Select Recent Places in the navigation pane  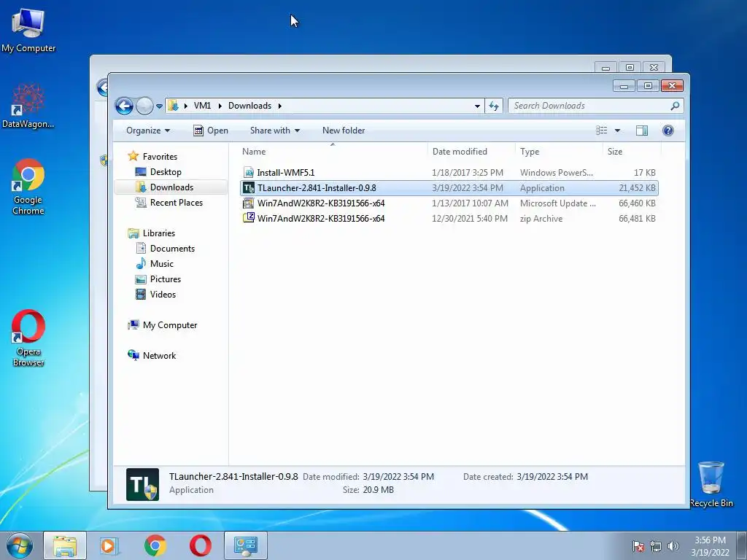coord(177,203)
